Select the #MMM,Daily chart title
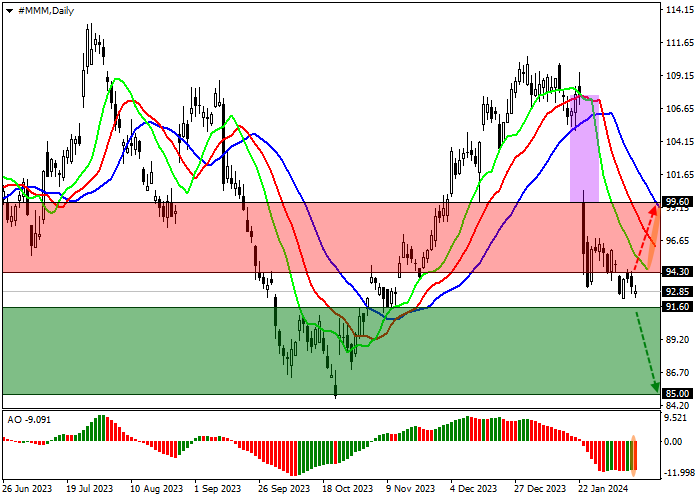 (x=46, y=11)
